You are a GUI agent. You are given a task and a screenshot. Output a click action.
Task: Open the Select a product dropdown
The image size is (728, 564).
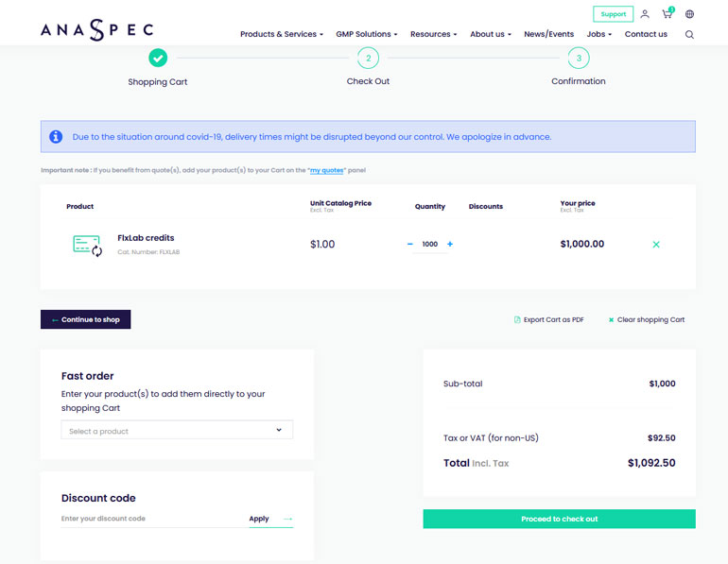[x=177, y=430]
